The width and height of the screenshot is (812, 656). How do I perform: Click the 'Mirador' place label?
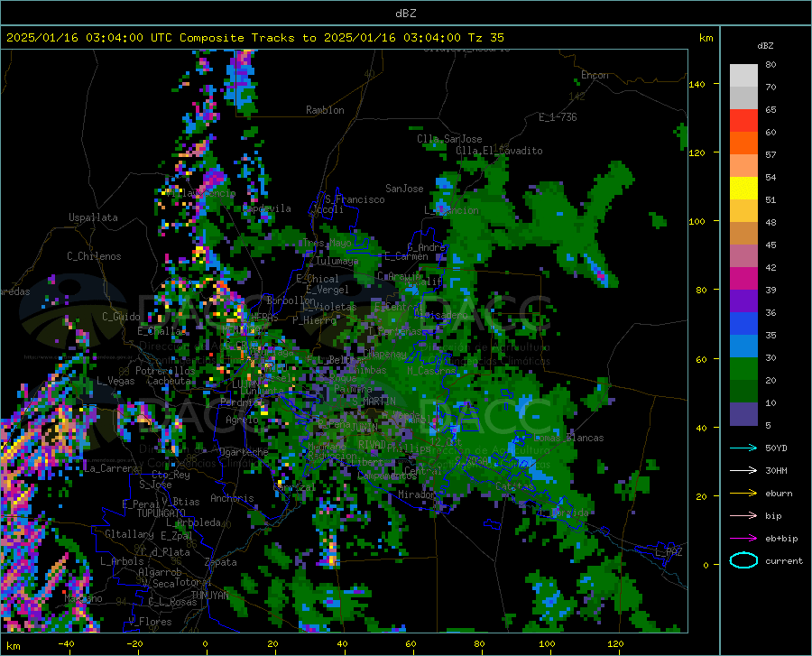(416, 495)
